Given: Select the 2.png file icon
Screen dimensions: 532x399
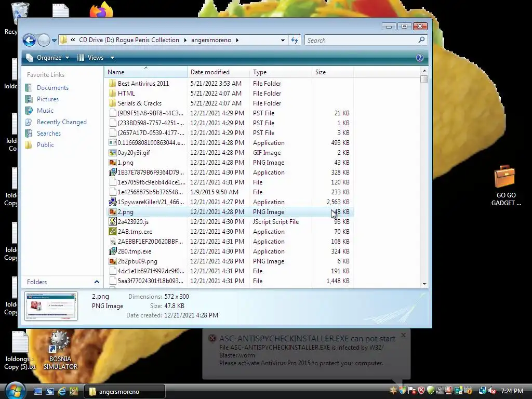Looking at the screenshot, I should (113, 212).
